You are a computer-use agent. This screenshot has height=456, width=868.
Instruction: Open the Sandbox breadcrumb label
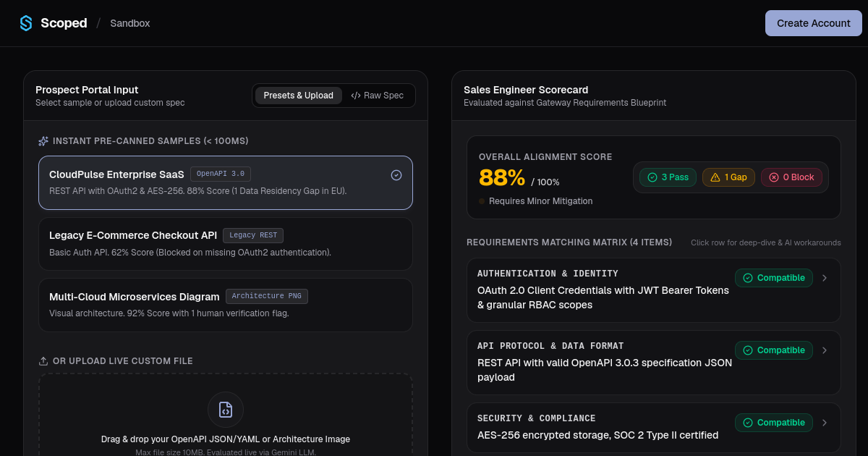tap(130, 23)
